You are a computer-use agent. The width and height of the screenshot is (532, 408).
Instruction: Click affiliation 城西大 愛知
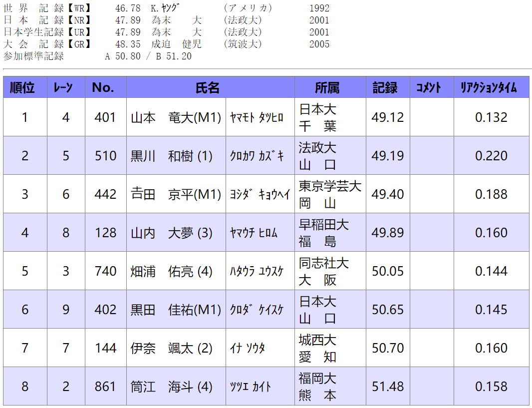pyautogui.click(x=317, y=348)
